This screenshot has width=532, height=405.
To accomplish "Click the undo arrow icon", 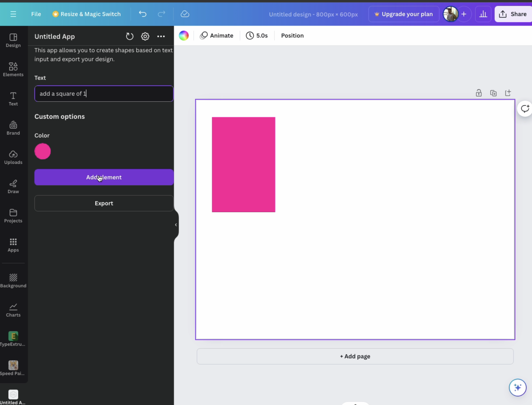I will [x=143, y=14].
